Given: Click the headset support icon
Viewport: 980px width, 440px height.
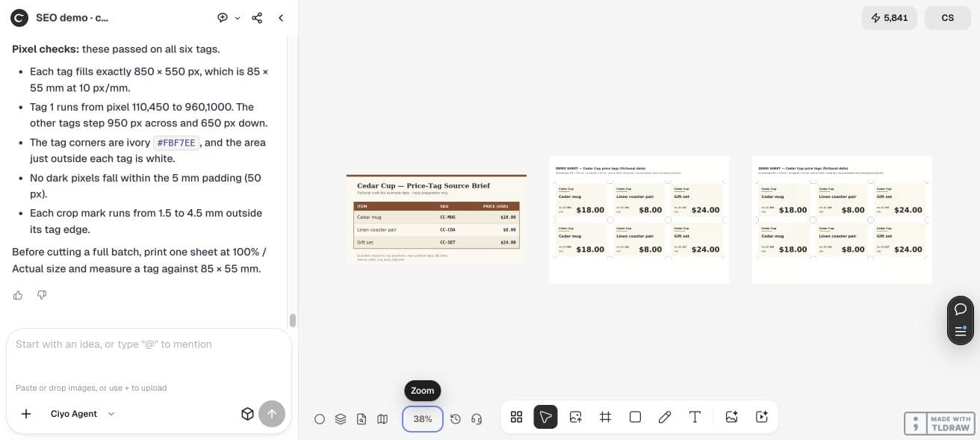Looking at the screenshot, I should tap(477, 419).
